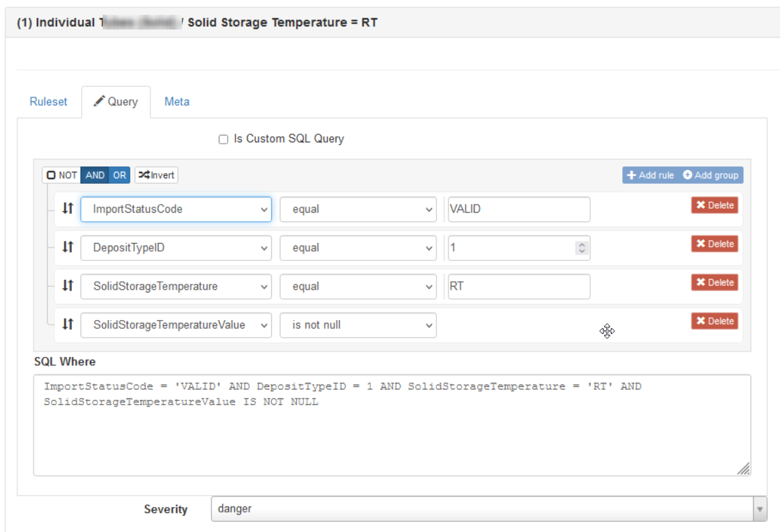Open the SolidStorageTemperatureValue field dropdown
Viewport: 780px width, 532px height.
point(176,325)
